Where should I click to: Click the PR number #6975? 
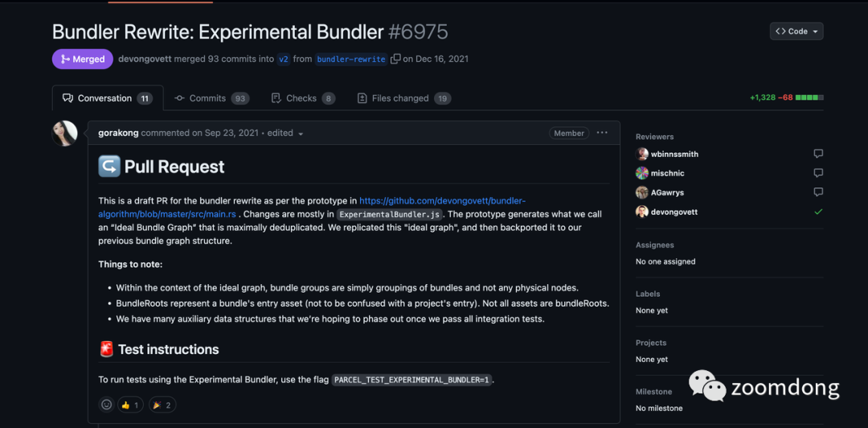[x=418, y=32]
